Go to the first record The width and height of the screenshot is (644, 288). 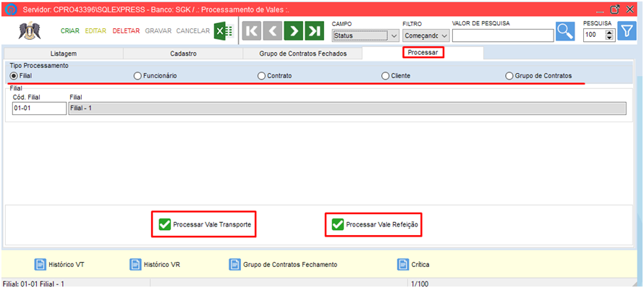(251, 31)
